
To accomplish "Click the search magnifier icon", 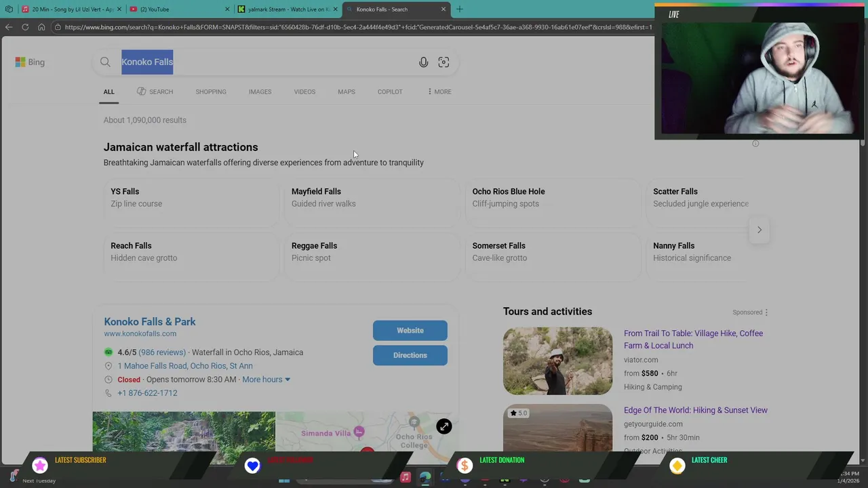I will tap(105, 62).
